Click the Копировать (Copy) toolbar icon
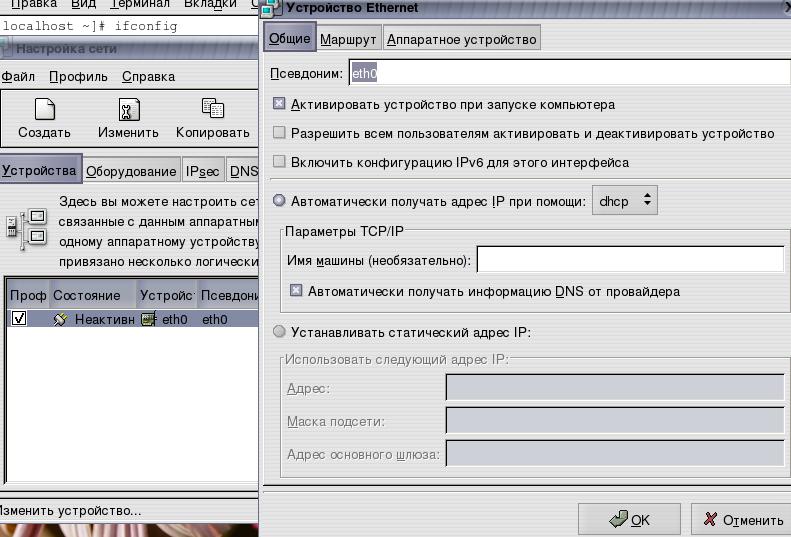The width and height of the screenshot is (791, 537). (212, 108)
